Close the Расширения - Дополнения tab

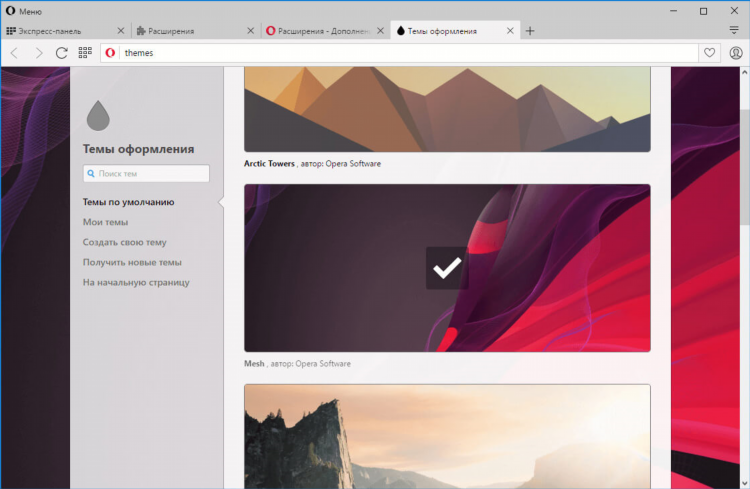[x=380, y=31]
